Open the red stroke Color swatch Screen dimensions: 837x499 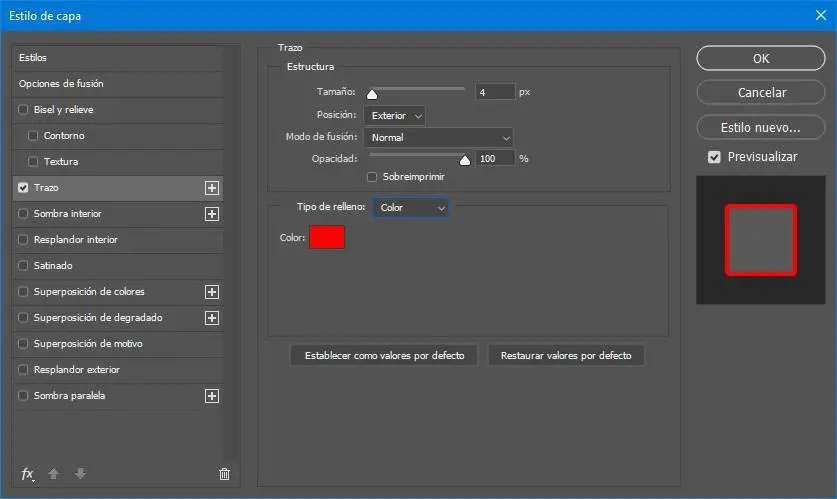pyautogui.click(x=327, y=237)
